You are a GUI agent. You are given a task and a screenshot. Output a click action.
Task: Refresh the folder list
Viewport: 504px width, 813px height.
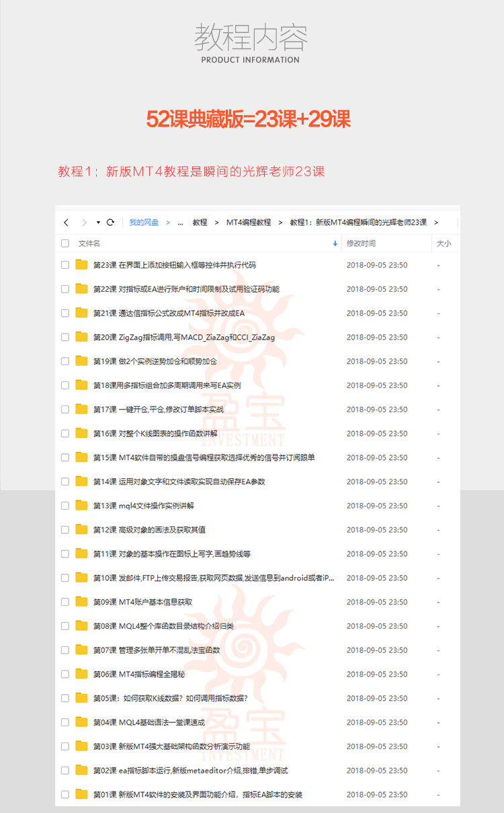pyautogui.click(x=110, y=223)
